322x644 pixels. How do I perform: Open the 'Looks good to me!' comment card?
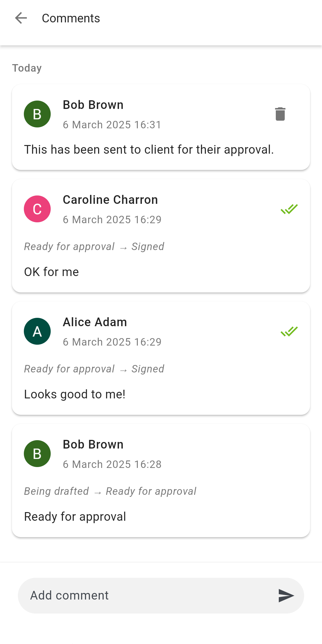161,358
